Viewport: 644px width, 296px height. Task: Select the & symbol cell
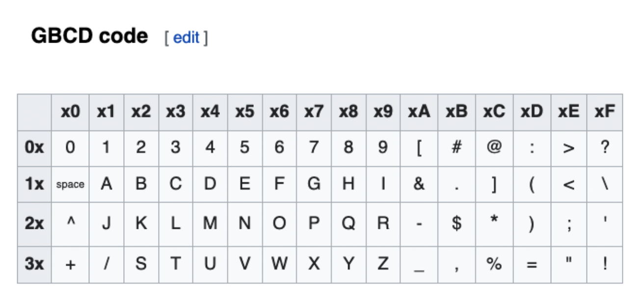point(419,185)
